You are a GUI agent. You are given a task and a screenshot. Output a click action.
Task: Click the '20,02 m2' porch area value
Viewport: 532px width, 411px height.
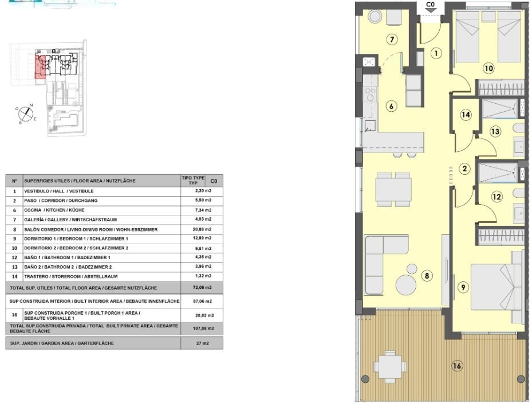point(204,315)
